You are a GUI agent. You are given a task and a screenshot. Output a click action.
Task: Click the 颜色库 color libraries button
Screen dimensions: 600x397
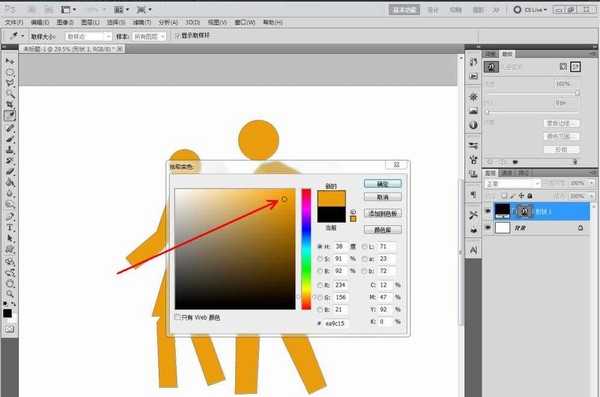[383, 230]
